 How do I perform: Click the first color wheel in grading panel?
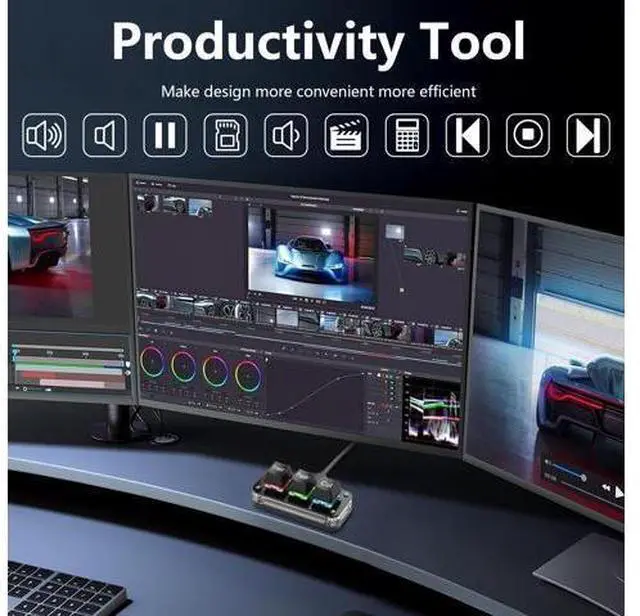(x=152, y=362)
